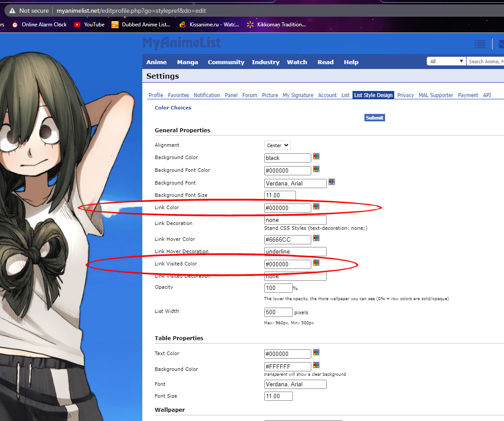The image size is (504, 421).
Task: Click the Color Choices link
Action: point(173,108)
